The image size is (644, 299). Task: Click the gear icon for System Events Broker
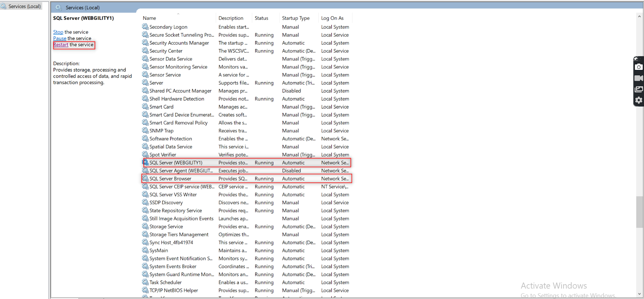(x=145, y=266)
